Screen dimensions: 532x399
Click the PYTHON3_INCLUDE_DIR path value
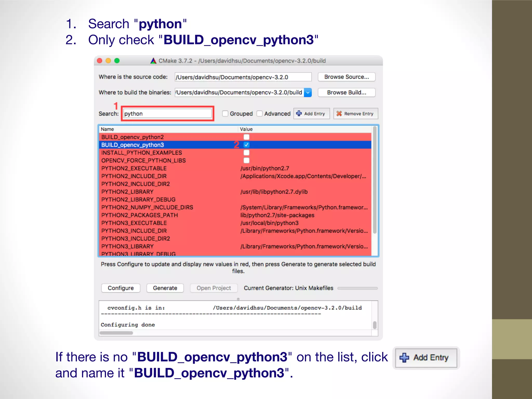tap(304, 231)
